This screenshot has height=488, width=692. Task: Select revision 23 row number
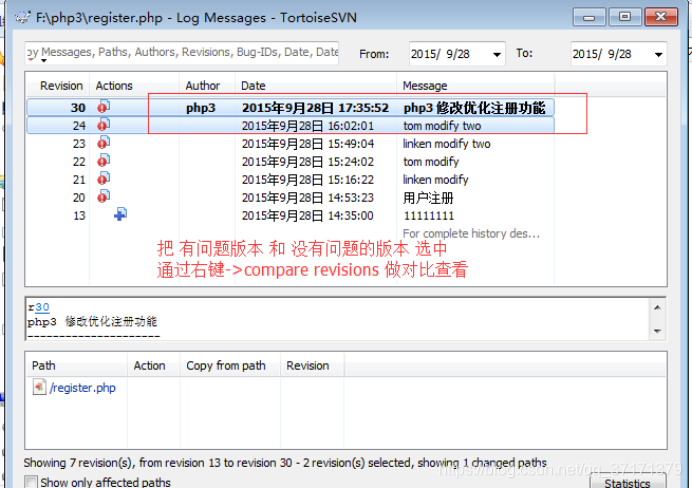click(79, 144)
